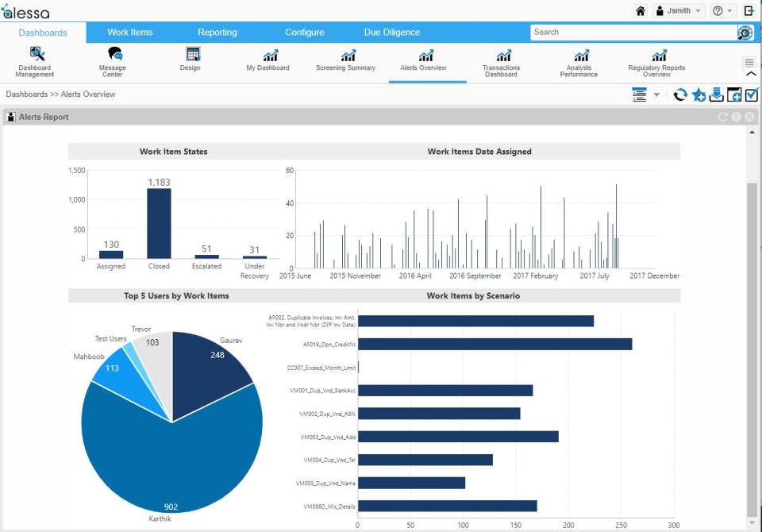Click the scroll up arrow

coord(752,132)
